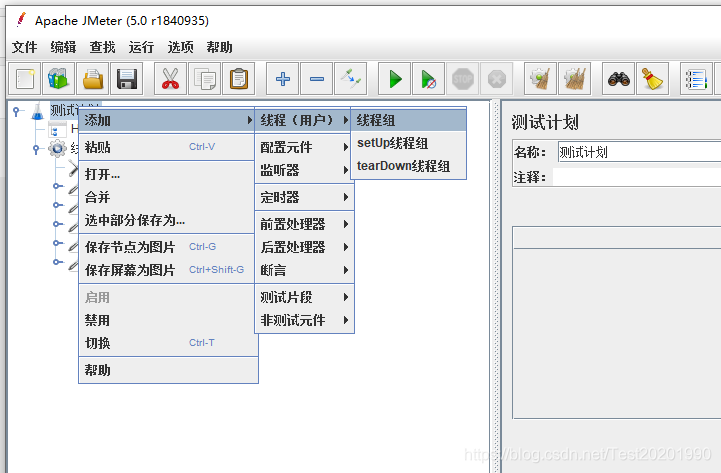Expand the 非测试元件 submenu
This screenshot has width=721, height=473.
click(303, 320)
